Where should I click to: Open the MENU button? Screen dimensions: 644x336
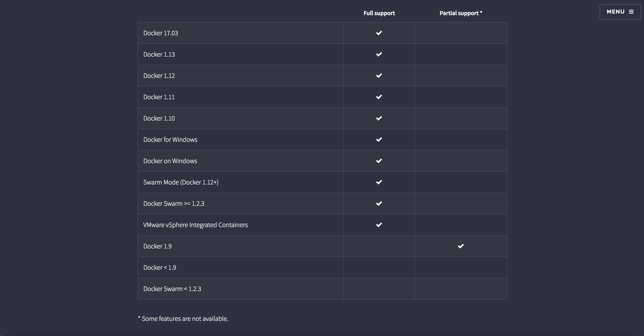point(620,12)
